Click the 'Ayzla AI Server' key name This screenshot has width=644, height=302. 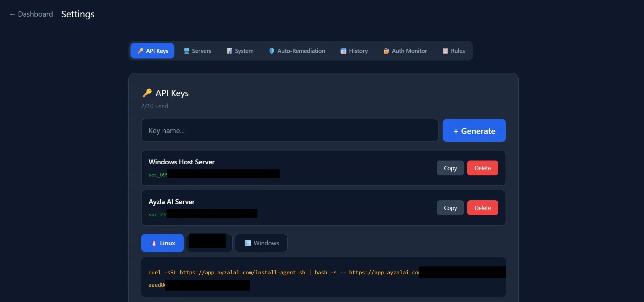172,202
